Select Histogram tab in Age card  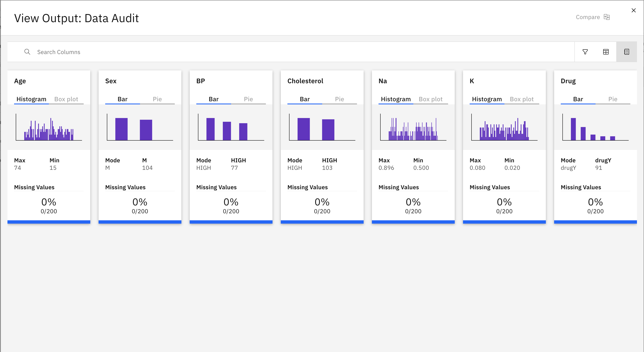pos(31,99)
